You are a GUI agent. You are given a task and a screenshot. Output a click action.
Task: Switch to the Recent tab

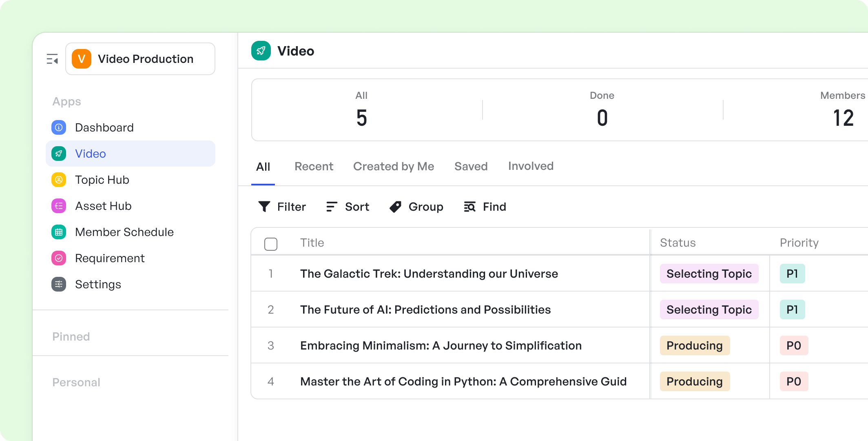pos(314,166)
